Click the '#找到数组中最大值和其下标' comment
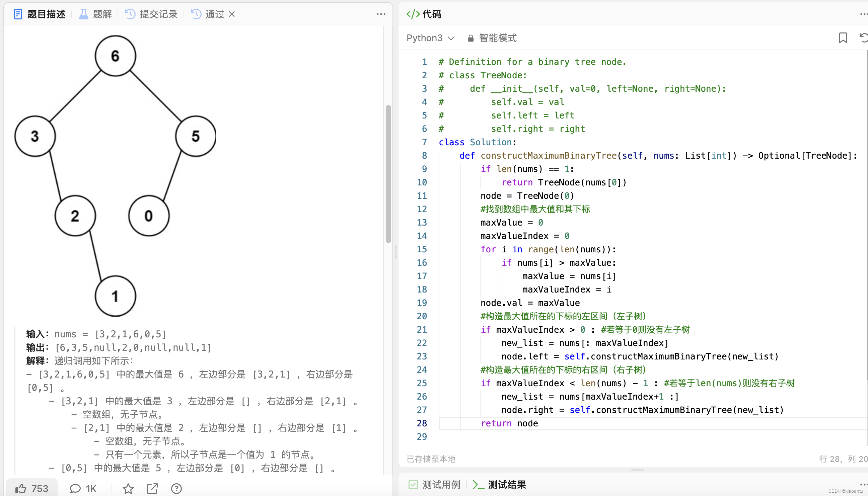The width and height of the screenshot is (868, 496). pyautogui.click(x=535, y=209)
